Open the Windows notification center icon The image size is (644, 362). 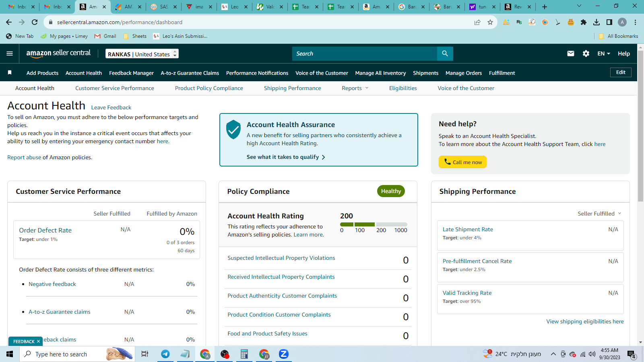[632, 354]
